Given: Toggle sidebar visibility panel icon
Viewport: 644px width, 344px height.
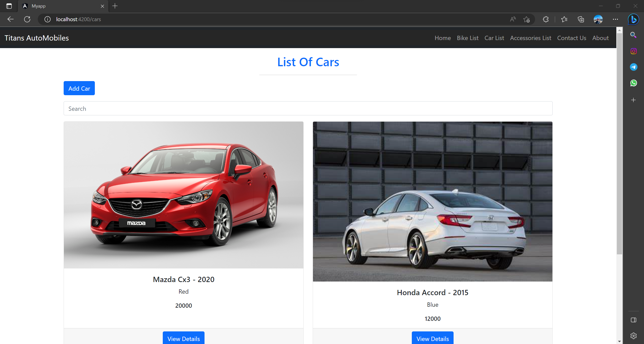Looking at the screenshot, I should coord(633,320).
